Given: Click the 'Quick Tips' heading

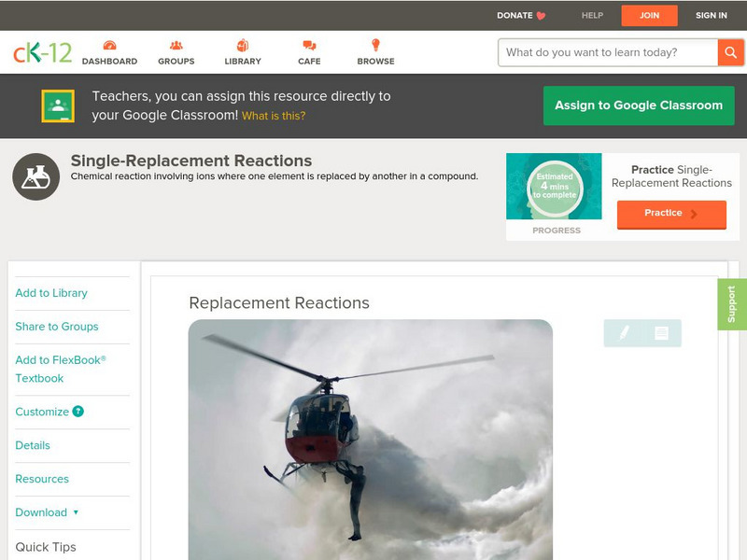Looking at the screenshot, I should 46,547.
